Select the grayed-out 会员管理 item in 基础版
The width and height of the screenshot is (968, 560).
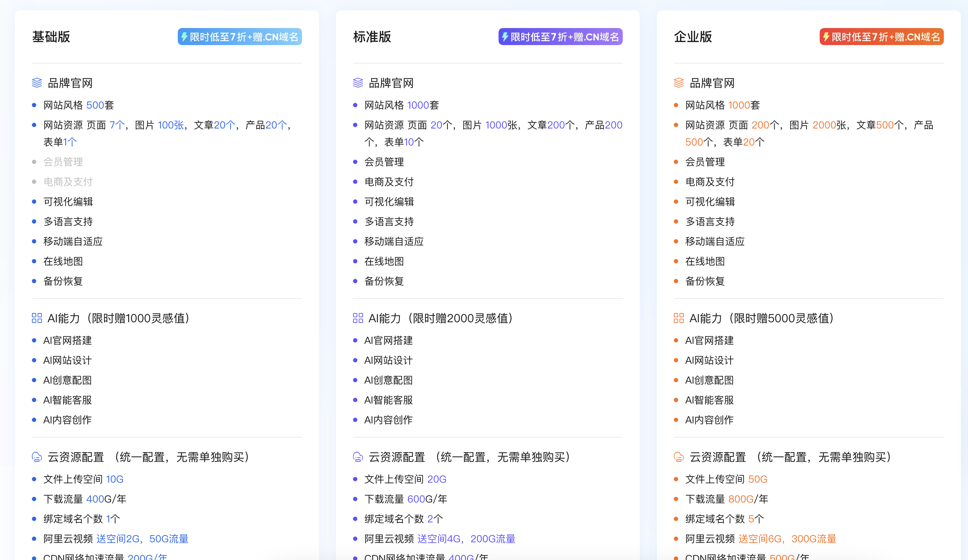click(64, 162)
